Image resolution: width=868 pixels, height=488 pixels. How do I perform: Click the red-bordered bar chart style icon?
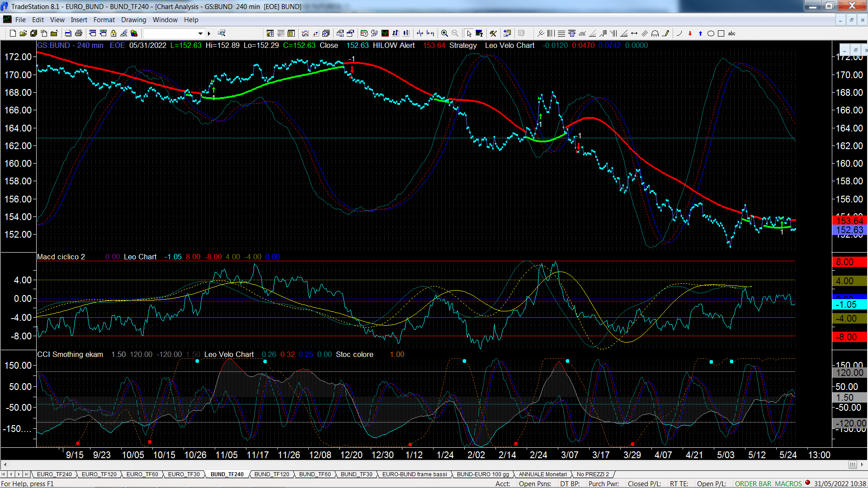385,33
